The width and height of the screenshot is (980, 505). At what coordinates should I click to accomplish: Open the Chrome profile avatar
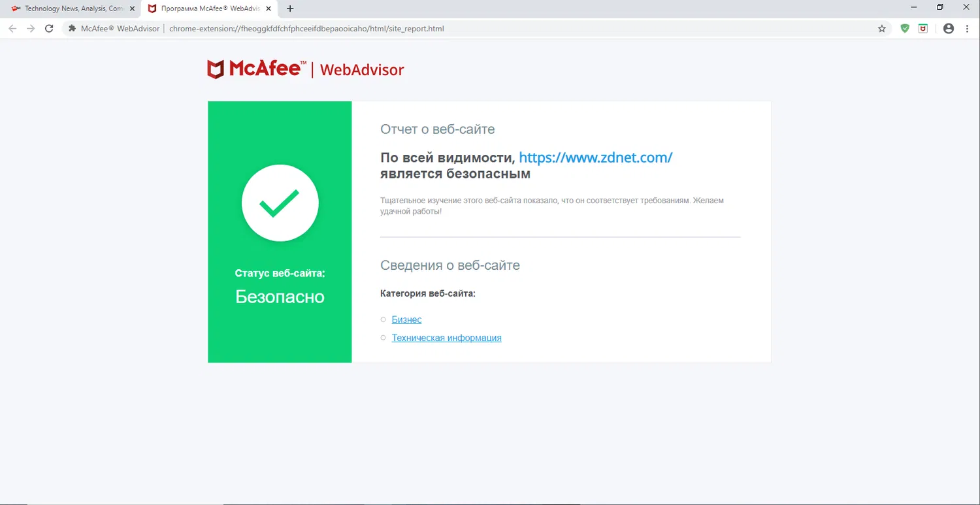(949, 29)
